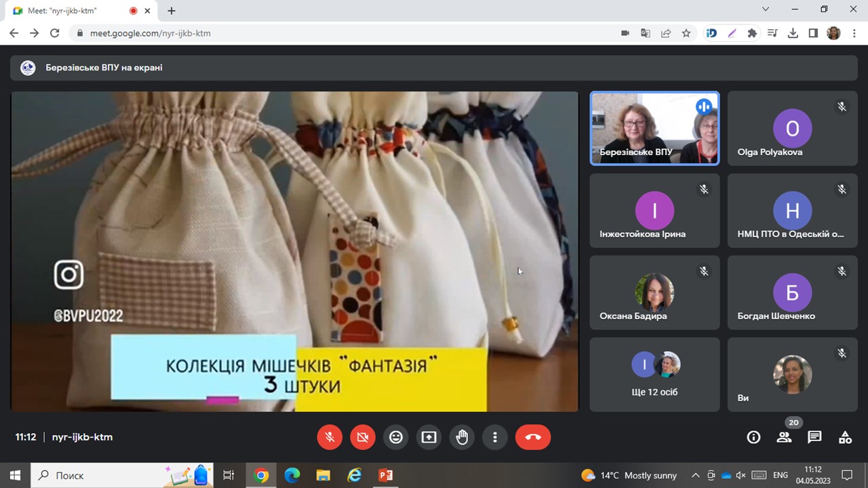Click the Present now screen share icon
Viewport: 868px width, 488px height.
429,437
